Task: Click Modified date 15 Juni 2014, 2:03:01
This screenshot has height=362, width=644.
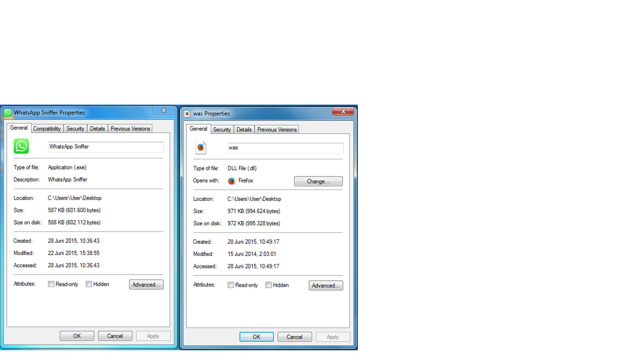Action: 252,254
